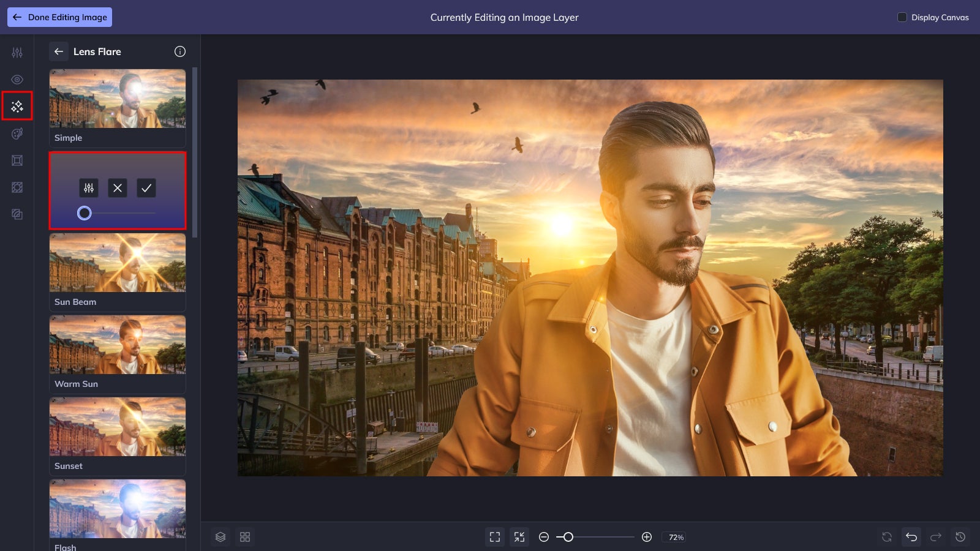Screen dimensions: 980x551
Task: Select the frame tool in the sidebar
Action: pos(17,160)
